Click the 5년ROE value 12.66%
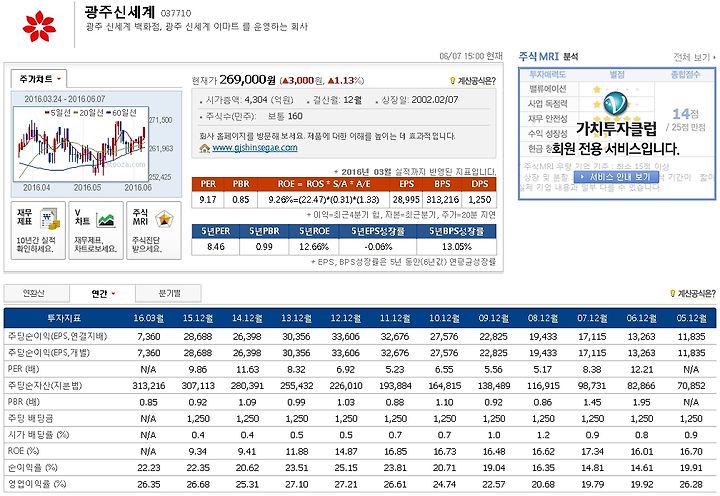 314,247
